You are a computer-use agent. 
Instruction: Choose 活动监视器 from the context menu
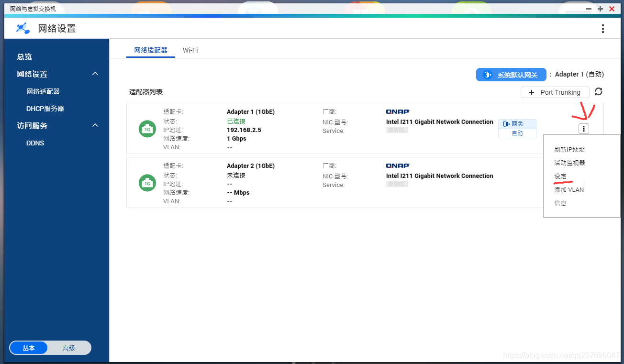[569, 163]
